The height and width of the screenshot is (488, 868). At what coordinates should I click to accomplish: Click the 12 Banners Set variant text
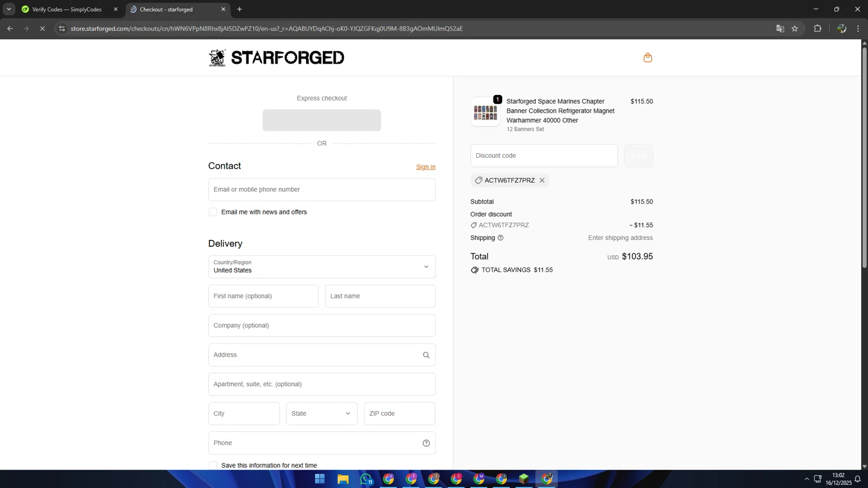tap(525, 130)
